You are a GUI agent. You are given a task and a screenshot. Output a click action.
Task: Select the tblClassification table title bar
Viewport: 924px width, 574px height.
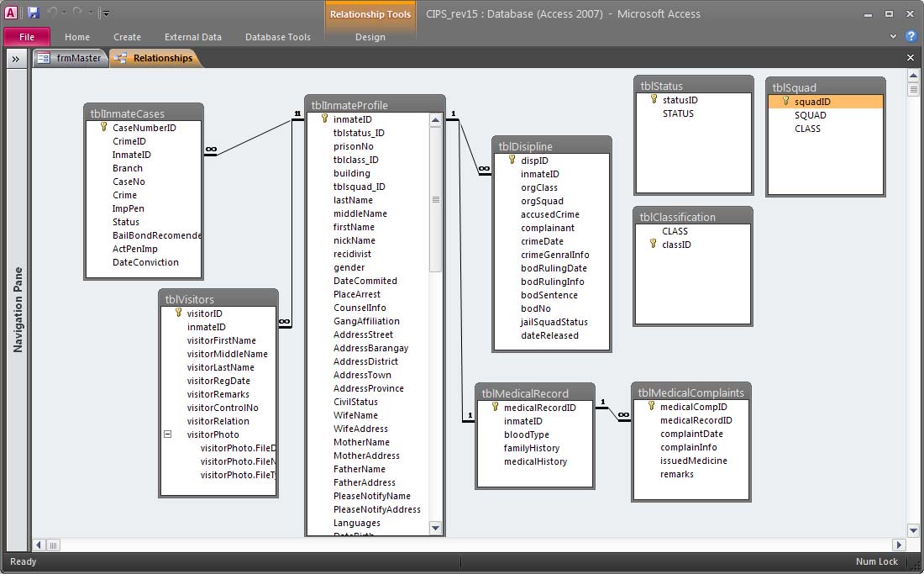[x=693, y=217]
